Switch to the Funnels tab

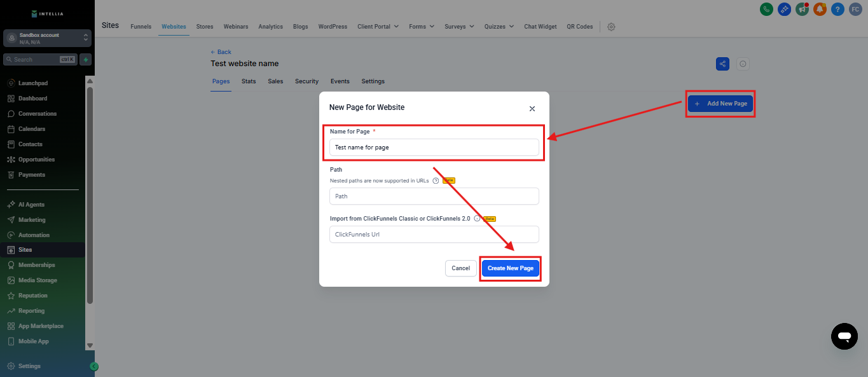pos(141,27)
